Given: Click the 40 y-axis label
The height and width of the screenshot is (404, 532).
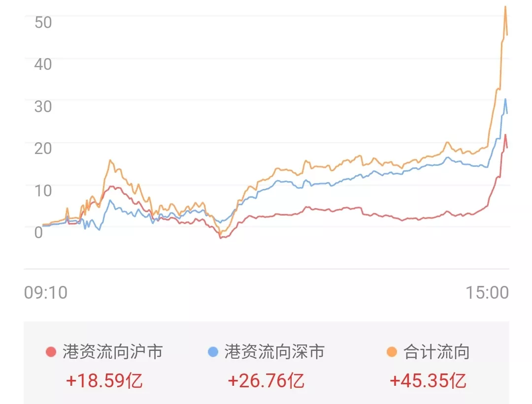Looking at the screenshot, I should click(x=43, y=64).
